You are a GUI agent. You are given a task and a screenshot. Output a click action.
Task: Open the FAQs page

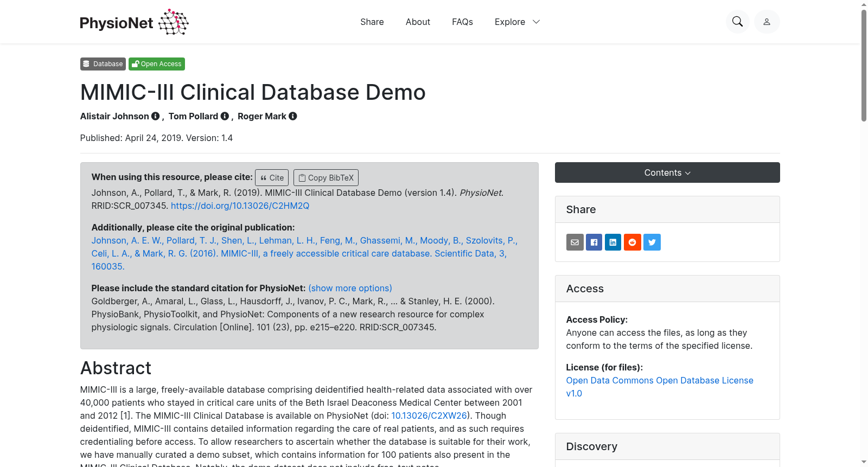click(462, 22)
